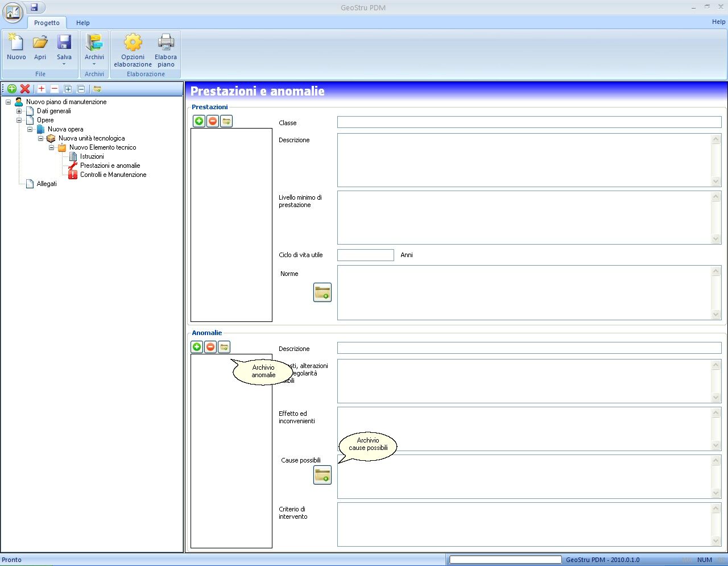The width and height of the screenshot is (728, 566).
Task: Remove anomalia with red minus button
Action: (x=210, y=347)
